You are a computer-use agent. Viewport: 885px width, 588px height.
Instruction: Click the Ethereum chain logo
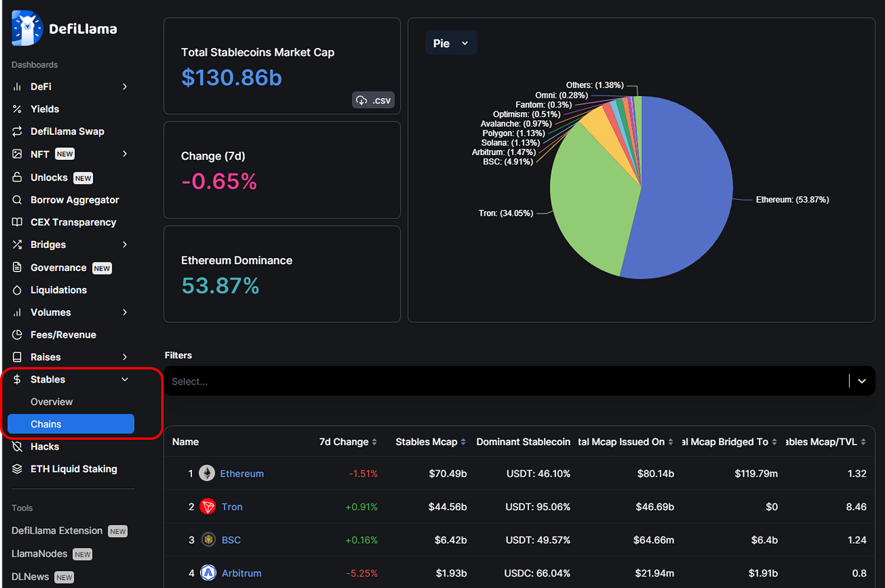click(x=207, y=473)
